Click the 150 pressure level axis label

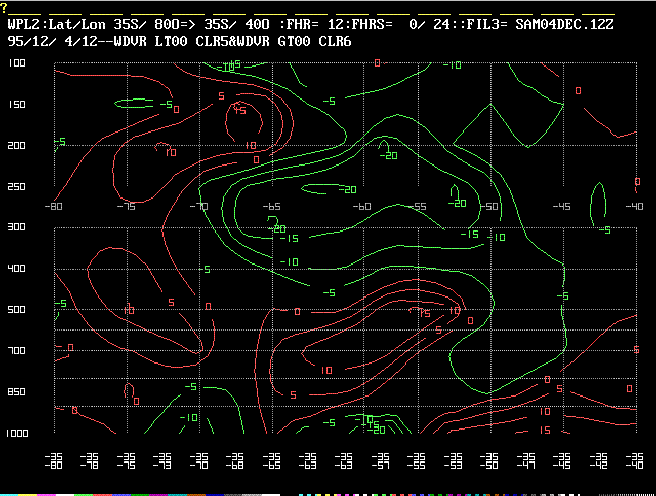click(17, 105)
